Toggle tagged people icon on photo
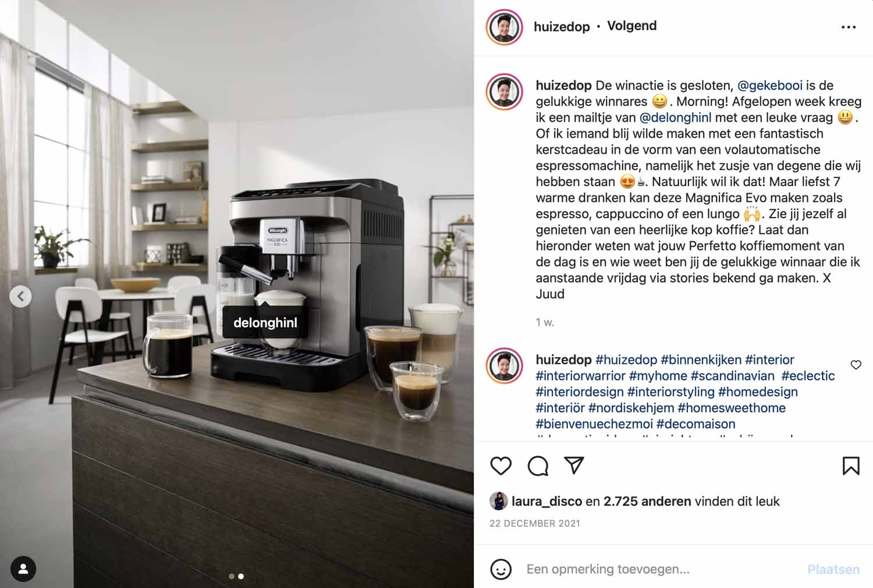The width and height of the screenshot is (873, 588). click(x=23, y=569)
